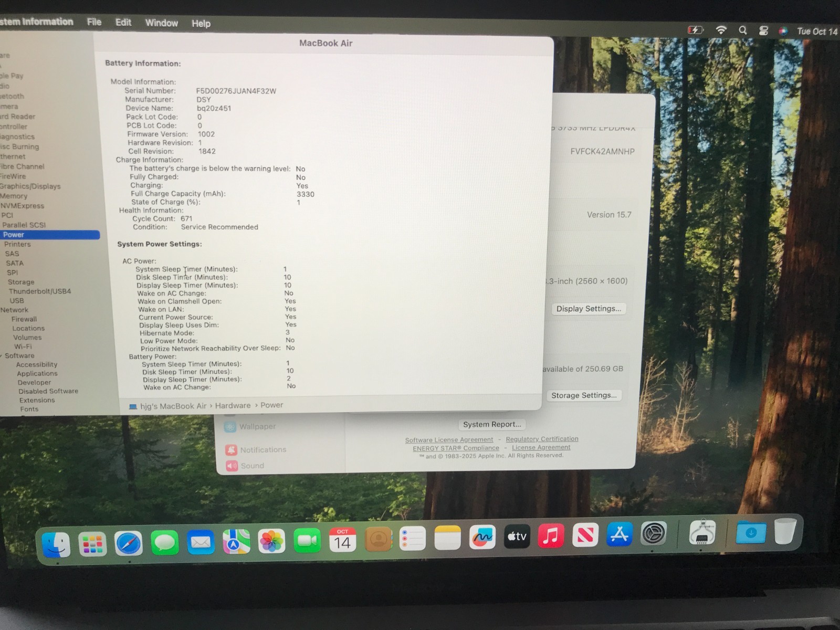This screenshot has height=630, width=840.
Task: Click Display Settings button
Action: [x=589, y=309]
